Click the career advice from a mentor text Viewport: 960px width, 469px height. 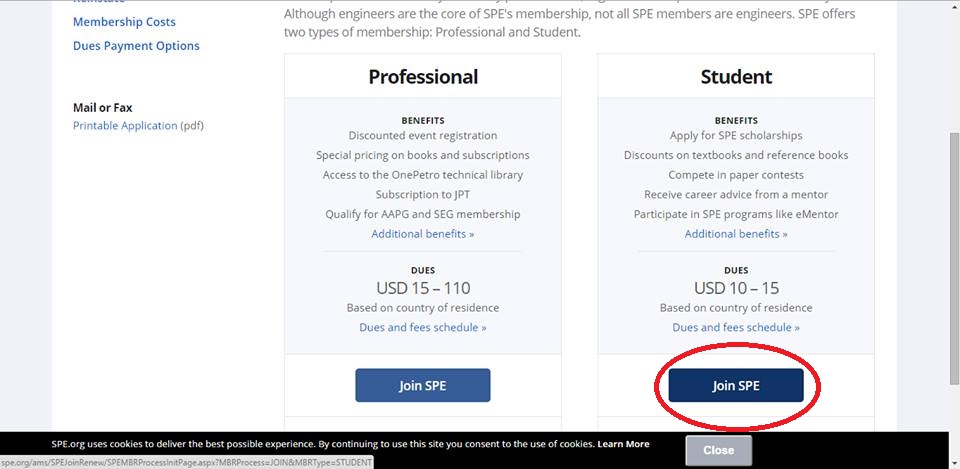click(736, 195)
